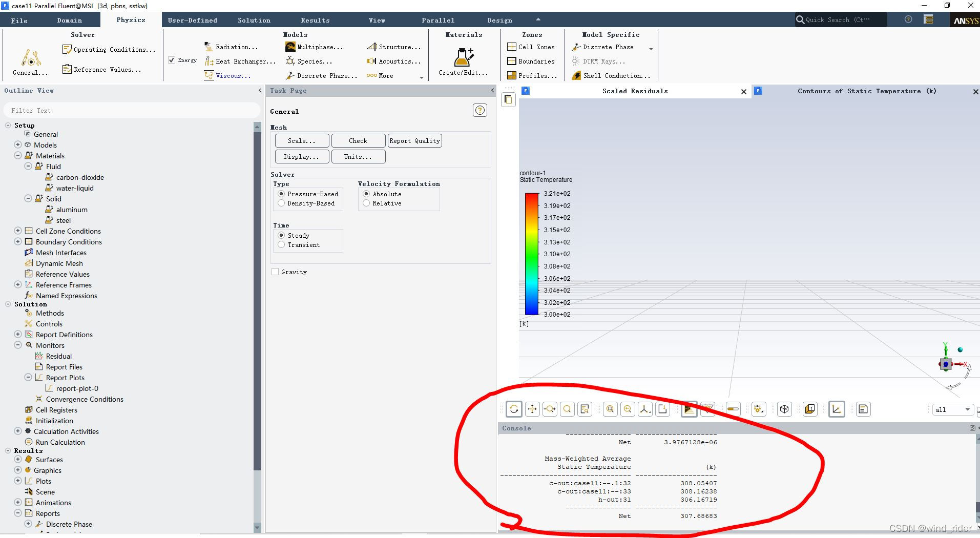Click the fit to window icon
Viewport: 980px width, 538px height.
pos(610,409)
